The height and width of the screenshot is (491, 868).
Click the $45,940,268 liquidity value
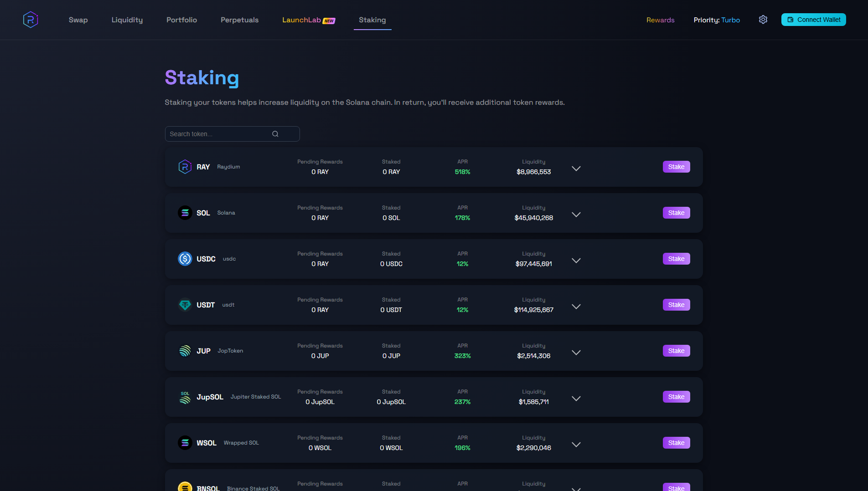coord(533,218)
